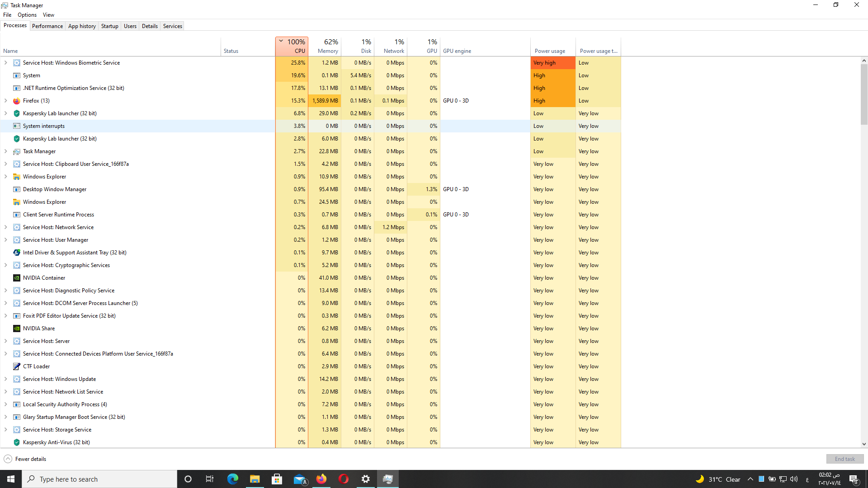Open the Windows Start menu
868x488 pixels.
click(11, 479)
